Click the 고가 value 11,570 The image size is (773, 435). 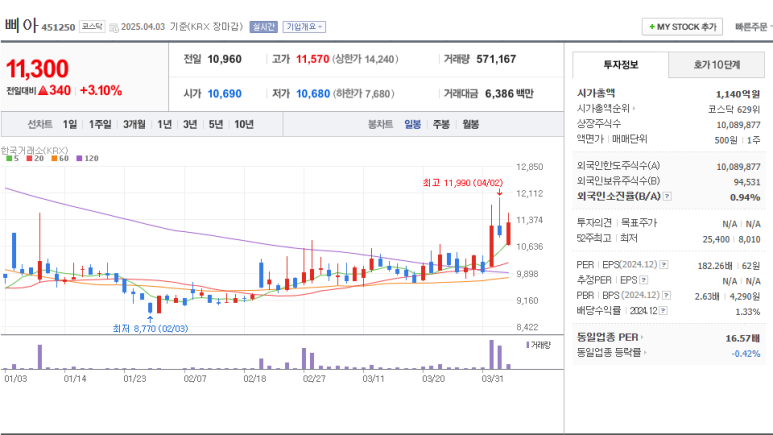pos(313,59)
